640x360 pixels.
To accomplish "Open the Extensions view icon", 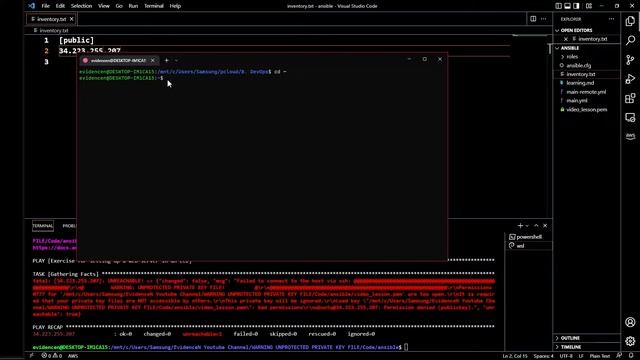I will 630,98.
